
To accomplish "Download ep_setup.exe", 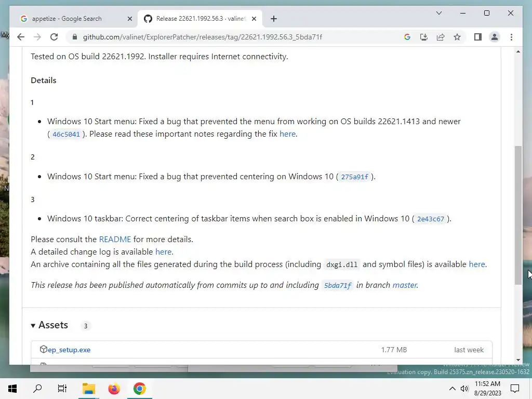I will click(x=69, y=350).
